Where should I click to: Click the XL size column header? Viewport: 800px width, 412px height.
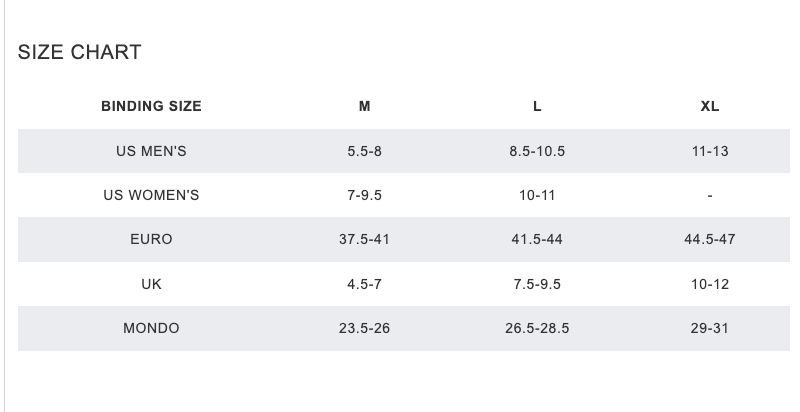coord(709,107)
